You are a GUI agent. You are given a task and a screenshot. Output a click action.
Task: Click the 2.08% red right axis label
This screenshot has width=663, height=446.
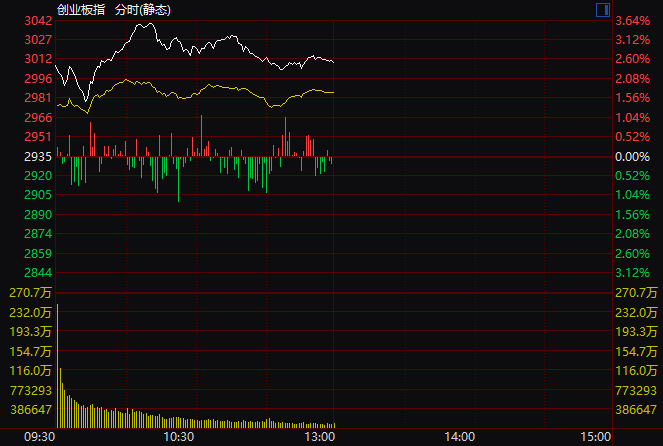click(632, 79)
